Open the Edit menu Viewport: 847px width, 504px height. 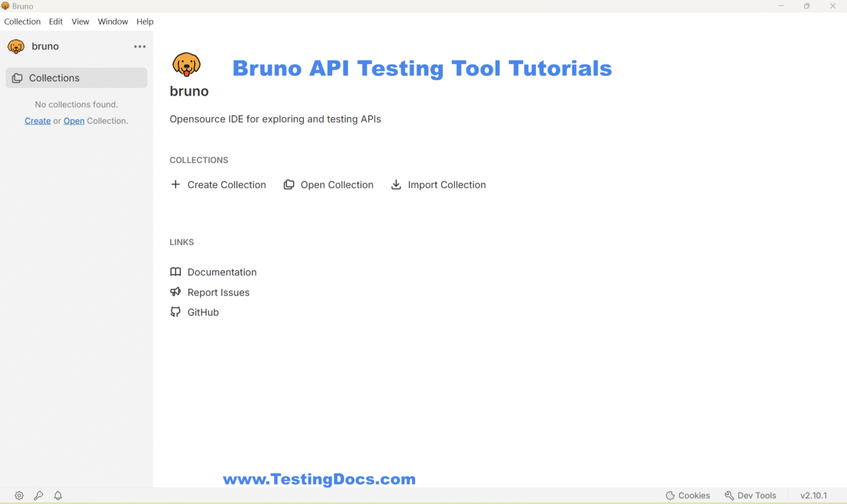[56, 22]
